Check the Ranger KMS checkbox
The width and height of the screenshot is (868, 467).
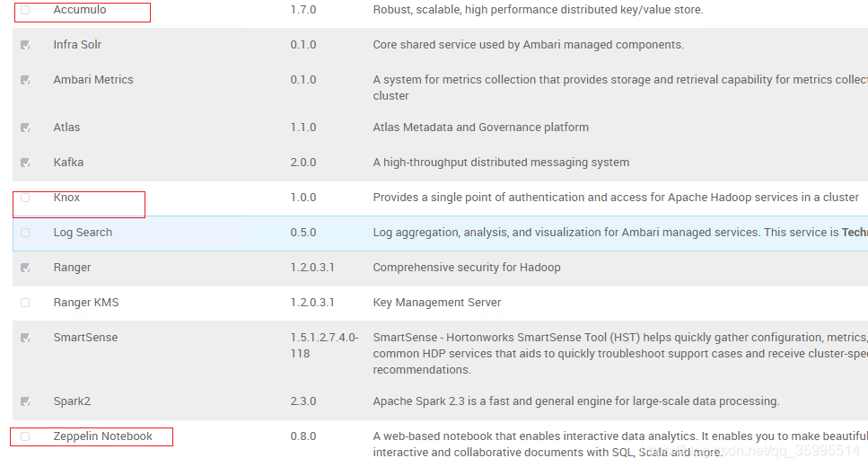pos(25,303)
